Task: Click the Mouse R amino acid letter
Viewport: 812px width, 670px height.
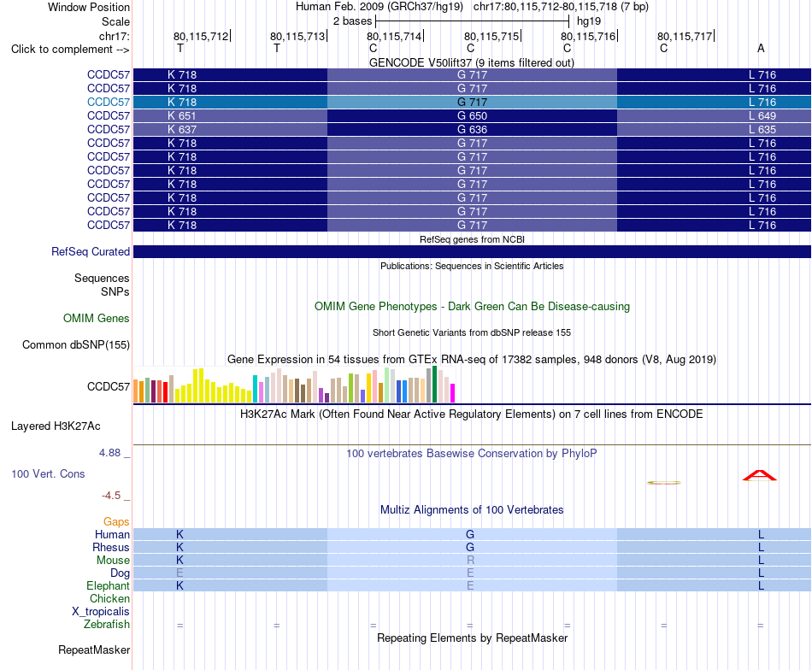Action: (470, 561)
